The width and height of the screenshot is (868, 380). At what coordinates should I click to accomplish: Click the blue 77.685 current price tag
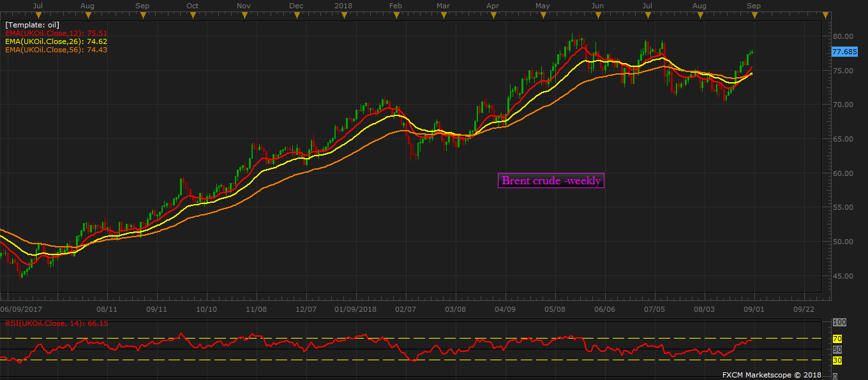pyautogui.click(x=844, y=52)
